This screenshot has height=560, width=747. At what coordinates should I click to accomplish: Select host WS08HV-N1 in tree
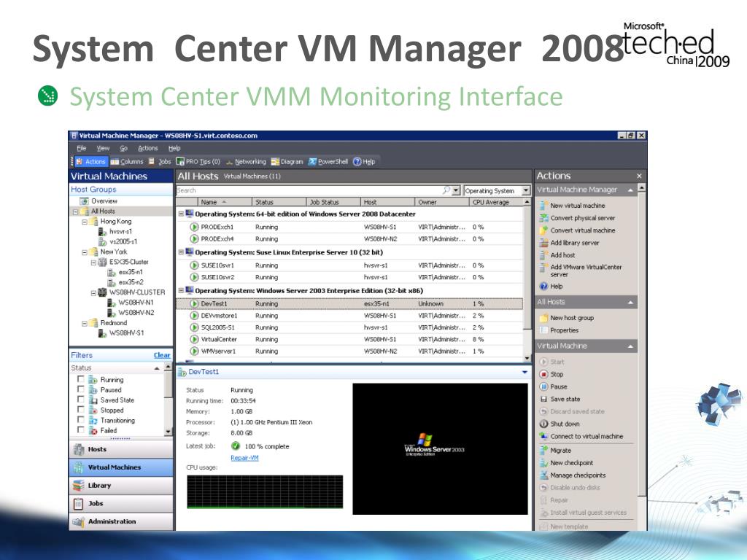tap(136, 303)
